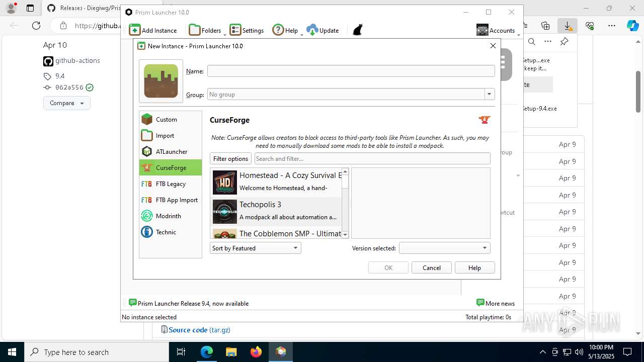This screenshot has width=644, height=362.
Task: Open the Copilot icon in Edge
Action: coord(632,26)
